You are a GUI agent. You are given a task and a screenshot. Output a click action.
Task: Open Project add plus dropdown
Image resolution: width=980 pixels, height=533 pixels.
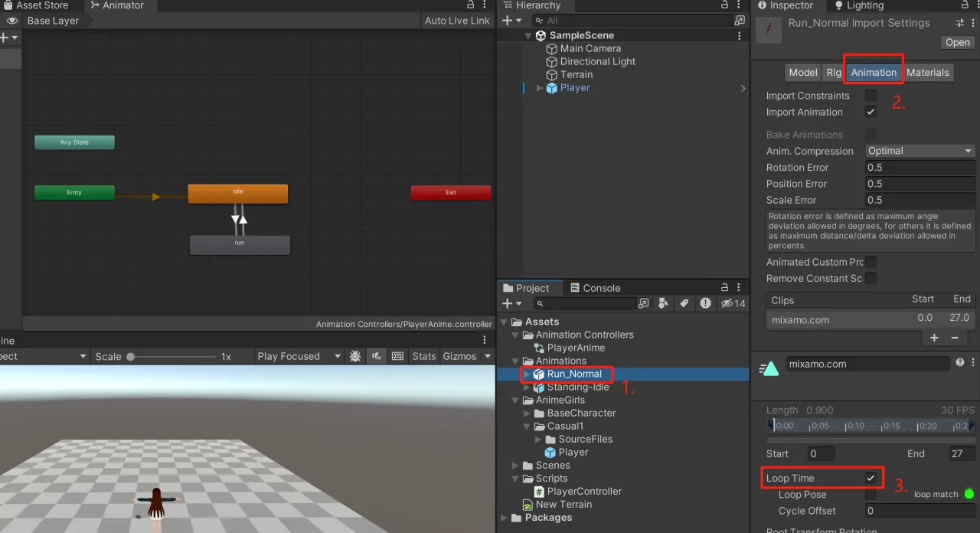[511, 303]
